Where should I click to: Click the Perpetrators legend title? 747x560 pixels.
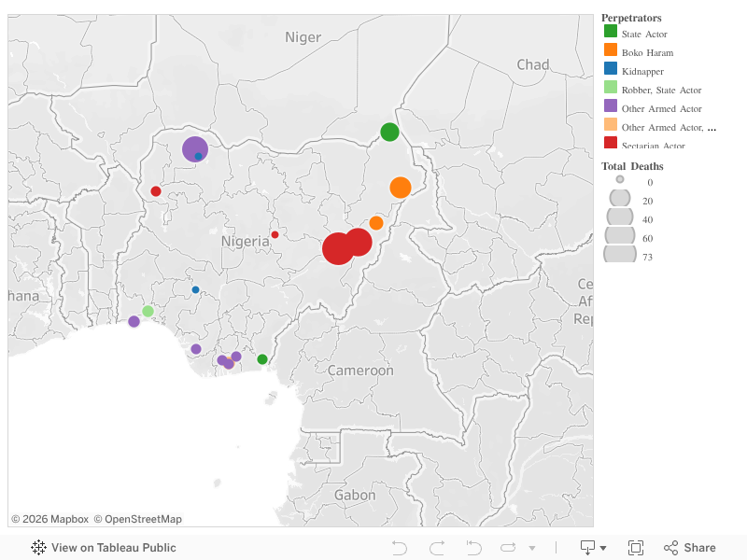point(631,17)
